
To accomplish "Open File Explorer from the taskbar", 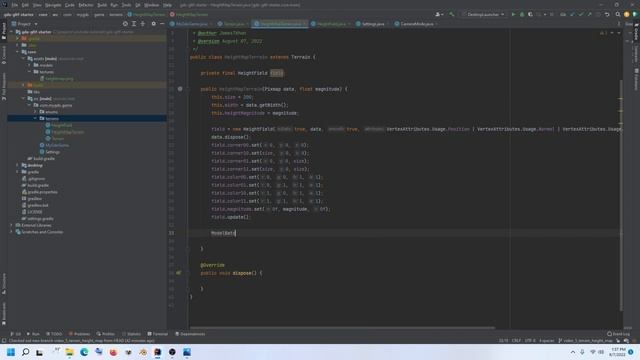I will click(x=69, y=352).
